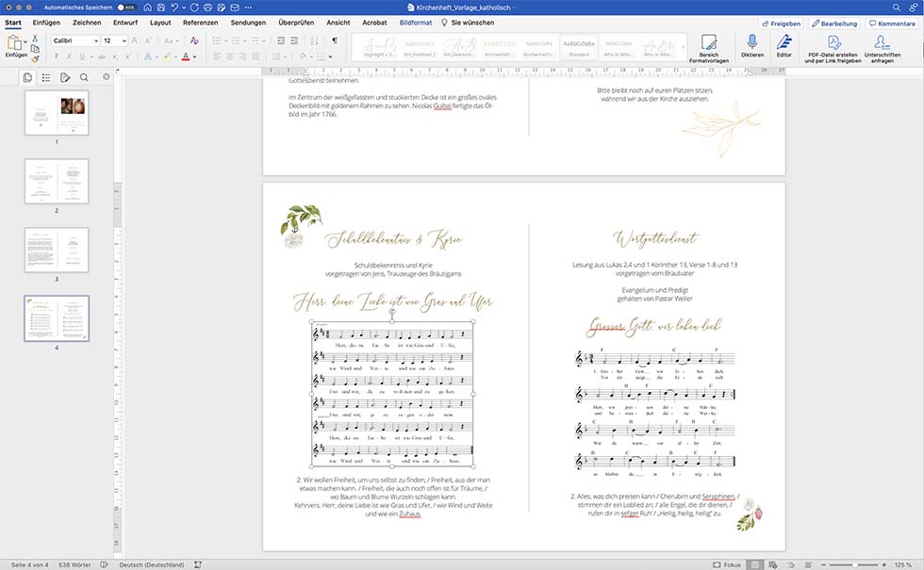The width and height of the screenshot is (924, 570).
Task: Center-align the paragraph
Action: click(x=230, y=57)
